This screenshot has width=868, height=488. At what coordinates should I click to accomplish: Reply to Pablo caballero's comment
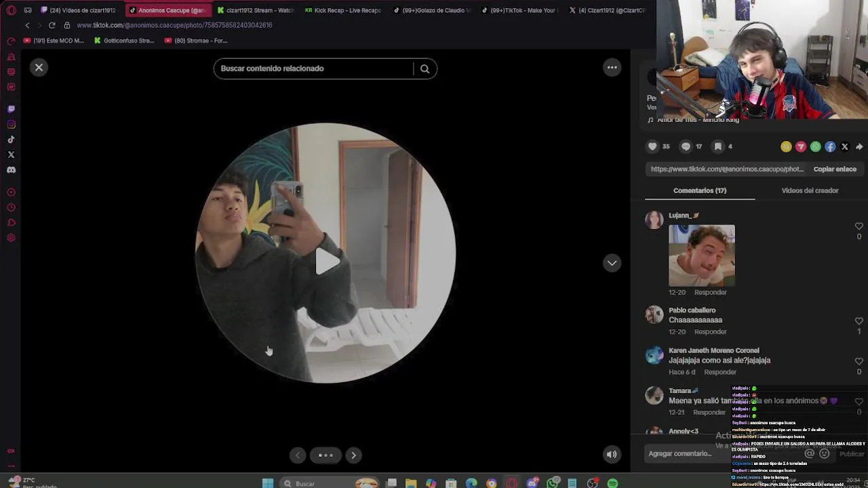(710, 331)
